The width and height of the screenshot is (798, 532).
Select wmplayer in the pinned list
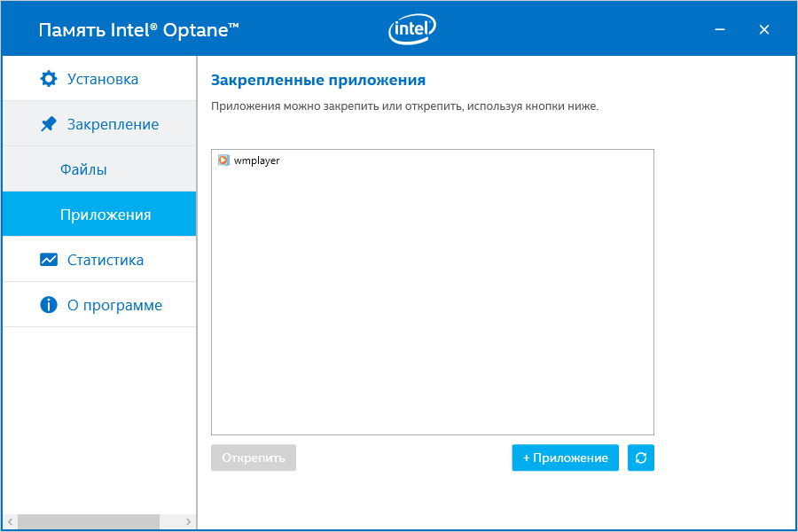tap(256, 160)
